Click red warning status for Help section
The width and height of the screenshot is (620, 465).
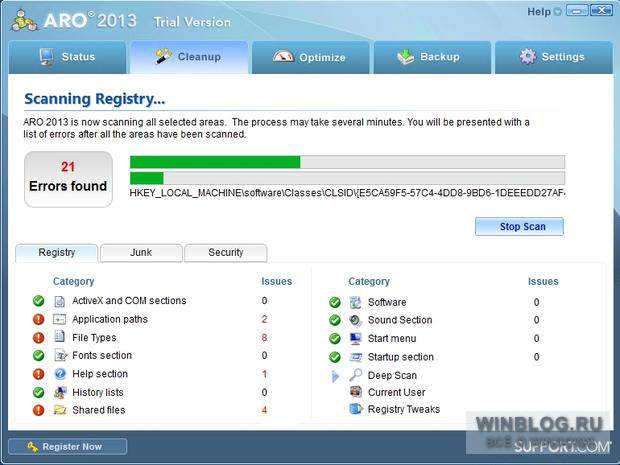click(x=39, y=374)
